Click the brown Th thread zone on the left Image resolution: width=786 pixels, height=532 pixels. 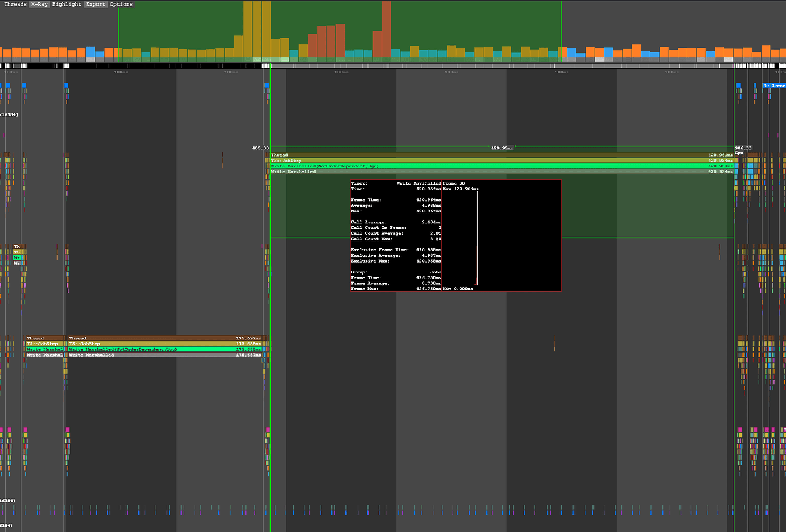[17, 246]
